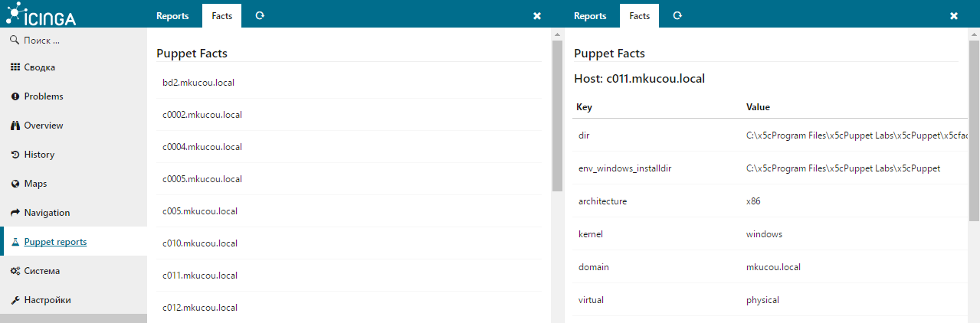Refresh the right pane

(x=677, y=15)
